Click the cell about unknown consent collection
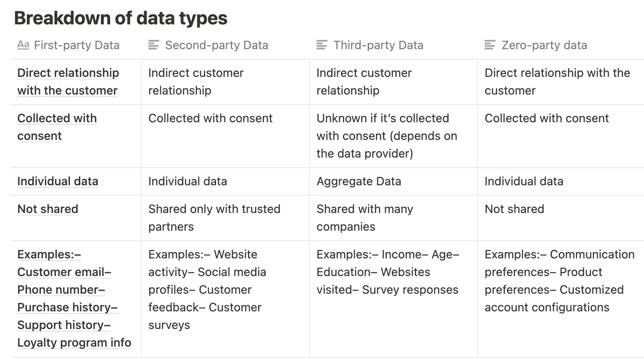 click(393, 136)
